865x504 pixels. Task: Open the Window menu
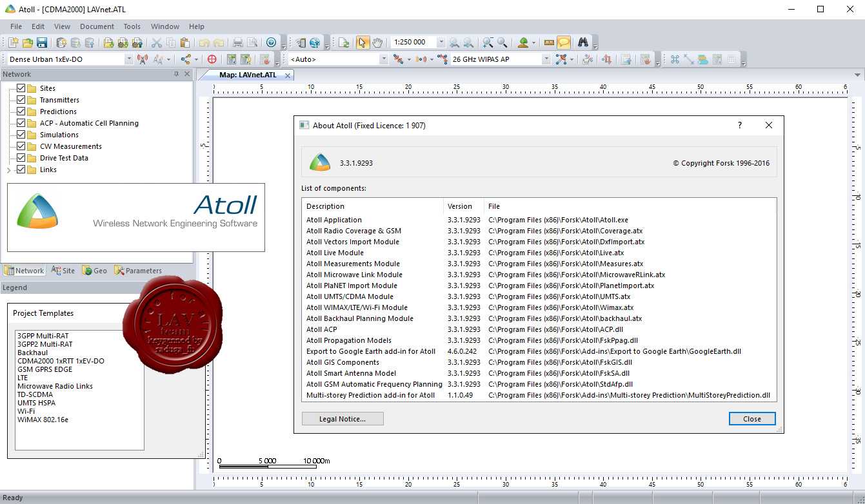click(165, 26)
